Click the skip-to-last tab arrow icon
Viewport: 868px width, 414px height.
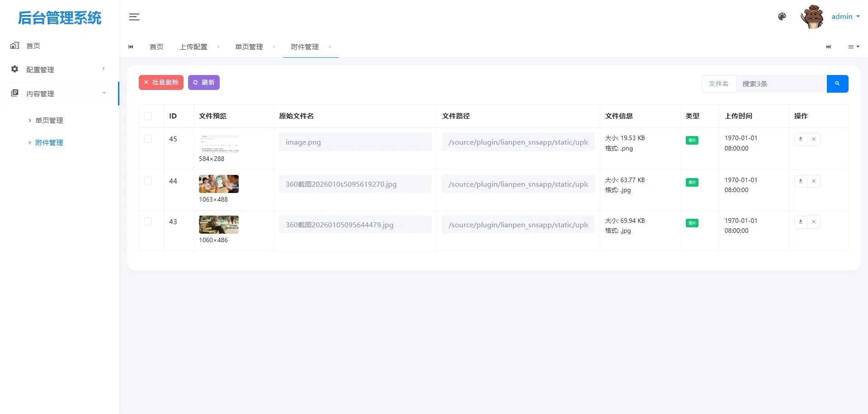pos(828,47)
